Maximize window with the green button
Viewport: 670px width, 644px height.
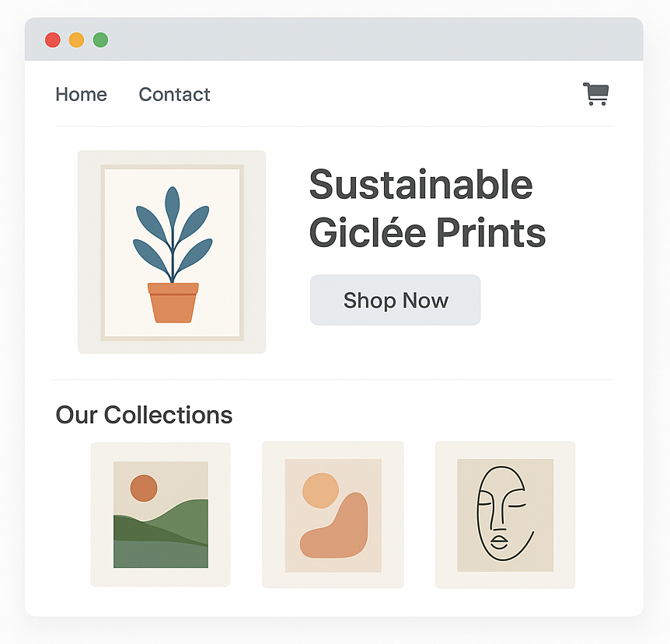[100, 40]
